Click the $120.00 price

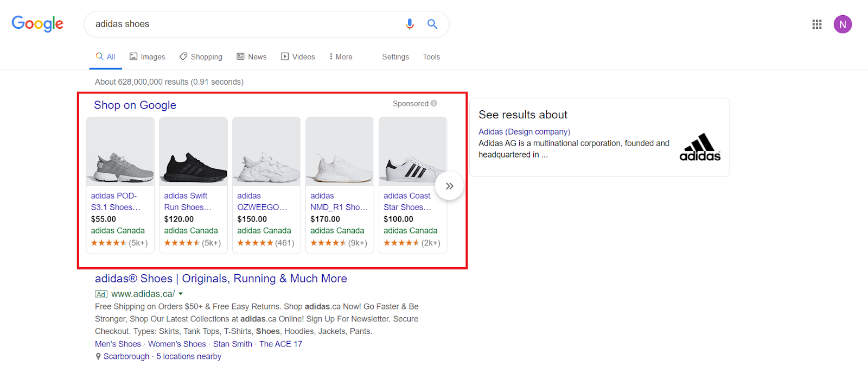coord(178,219)
